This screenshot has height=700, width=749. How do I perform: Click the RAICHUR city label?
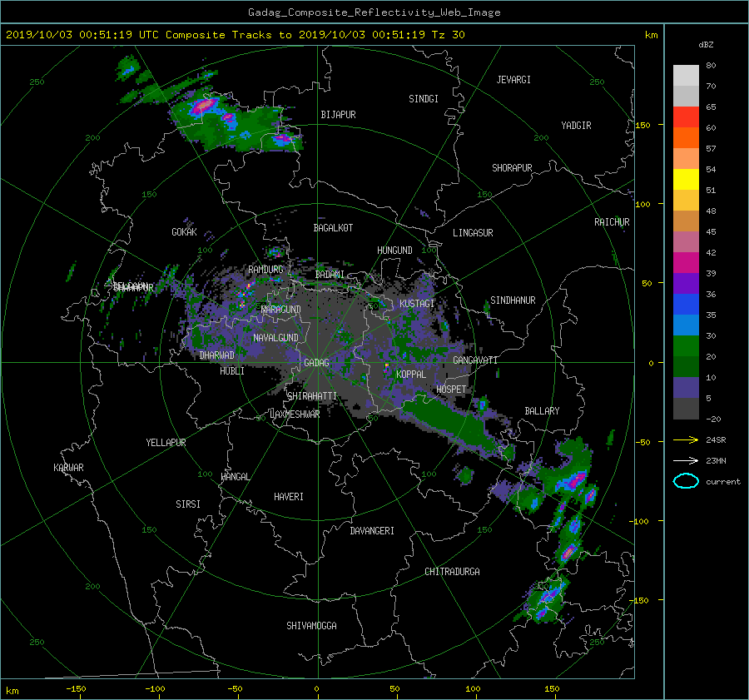[x=612, y=222]
